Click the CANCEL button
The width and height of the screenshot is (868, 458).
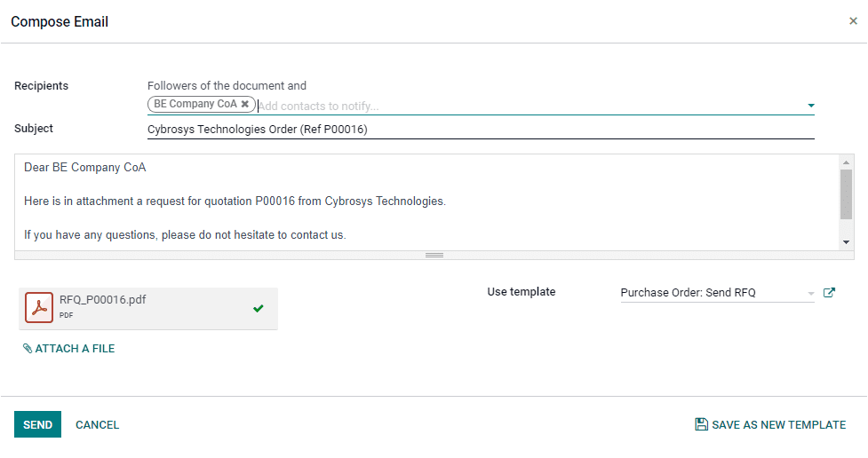click(98, 425)
